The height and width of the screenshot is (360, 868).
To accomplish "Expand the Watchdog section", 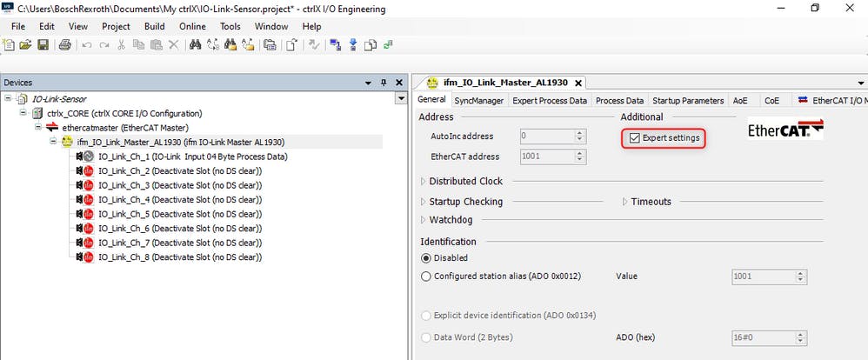I will click(x=424, y=220).
